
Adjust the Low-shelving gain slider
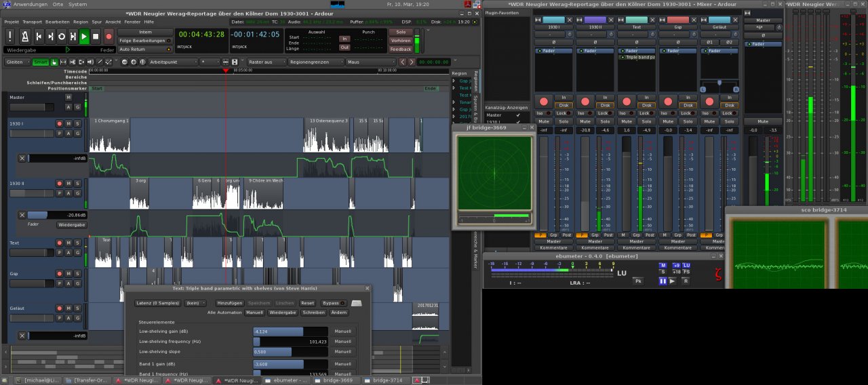coord(290,331)
